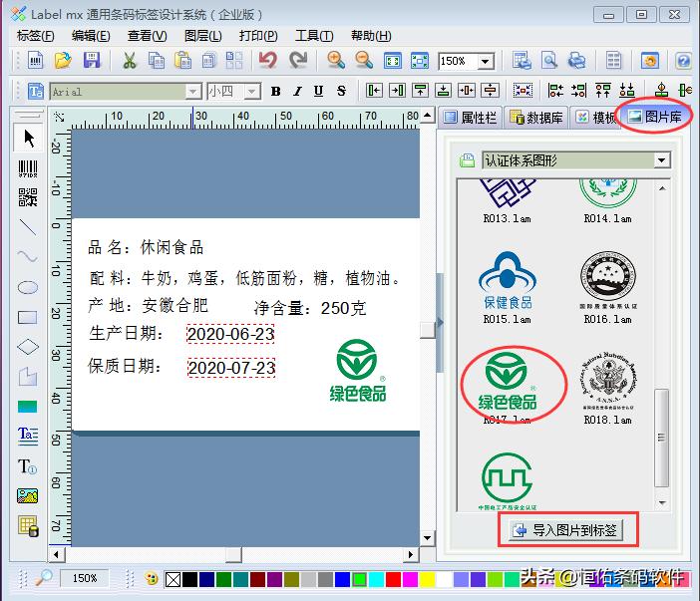Image resolution: width=700 pixels, height=601 pixels.
Task: Choose the no-fill crossed swatch
Action: (x=174, y=580)
